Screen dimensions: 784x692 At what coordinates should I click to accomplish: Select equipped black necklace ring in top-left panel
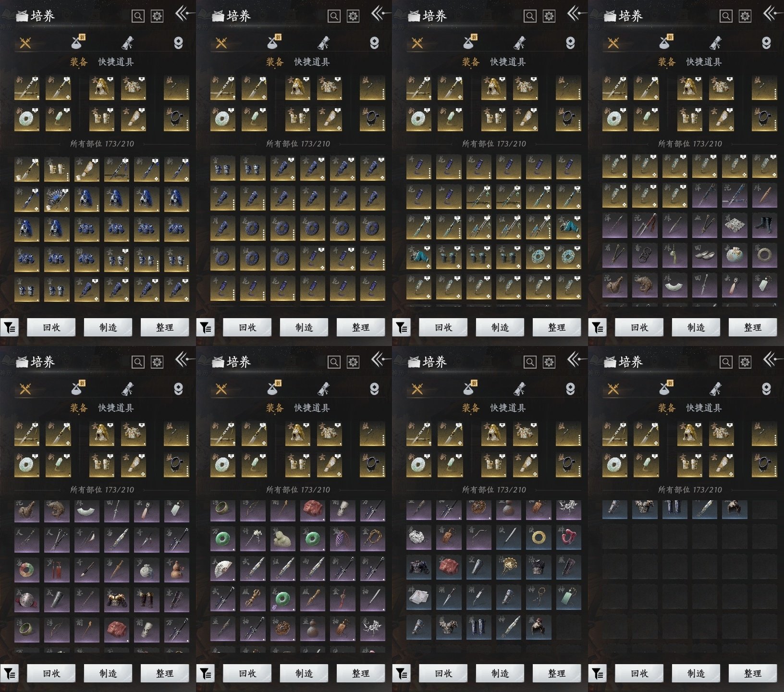tap(176, 119)
